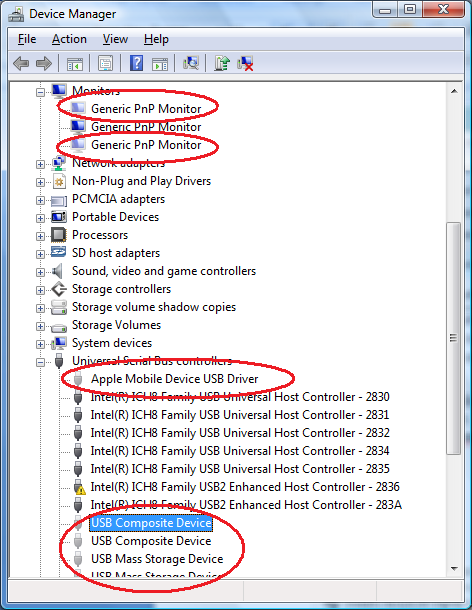Open the Action menu
Viewport: 472px width, 610px height.
(x=69, y=39)
